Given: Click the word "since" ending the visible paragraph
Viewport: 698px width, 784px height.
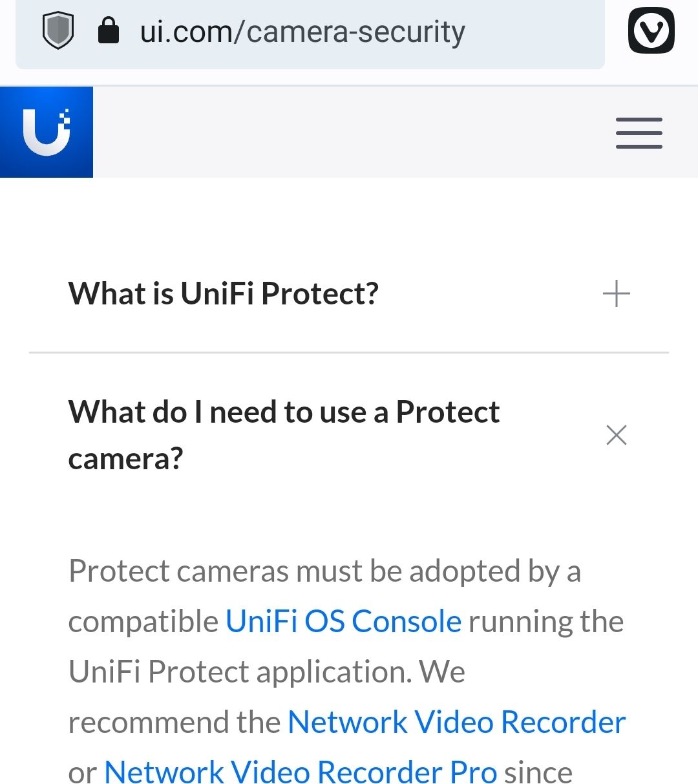Looking at the screenshot, I should coord(538,772).
